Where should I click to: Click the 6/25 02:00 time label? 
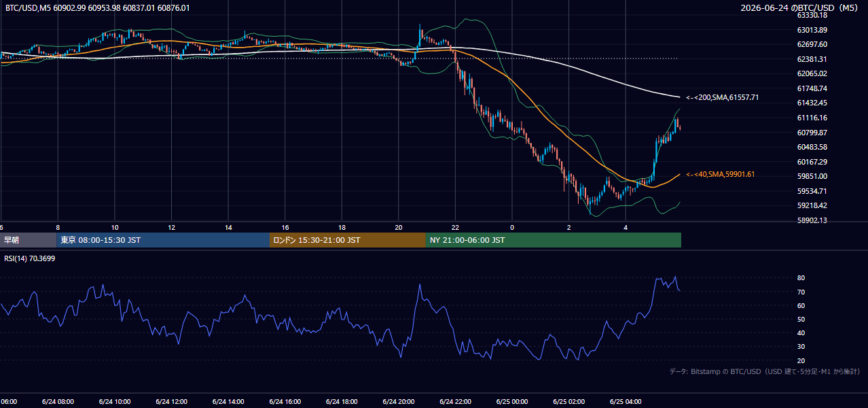[569, 401]
